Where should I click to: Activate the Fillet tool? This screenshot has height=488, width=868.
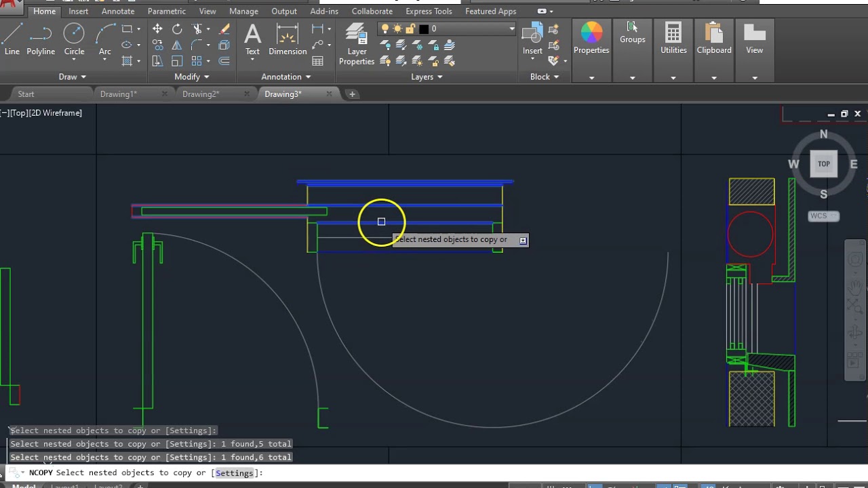197,45
